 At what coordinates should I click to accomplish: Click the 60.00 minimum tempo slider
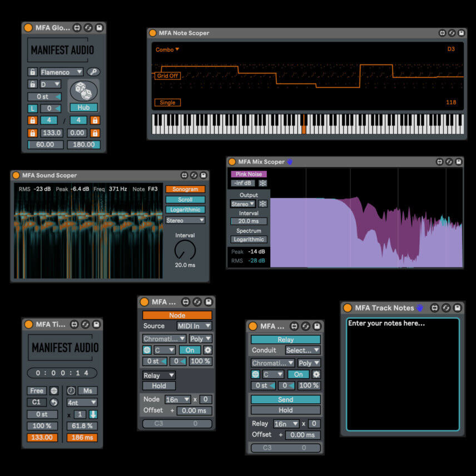click(46, 145)
